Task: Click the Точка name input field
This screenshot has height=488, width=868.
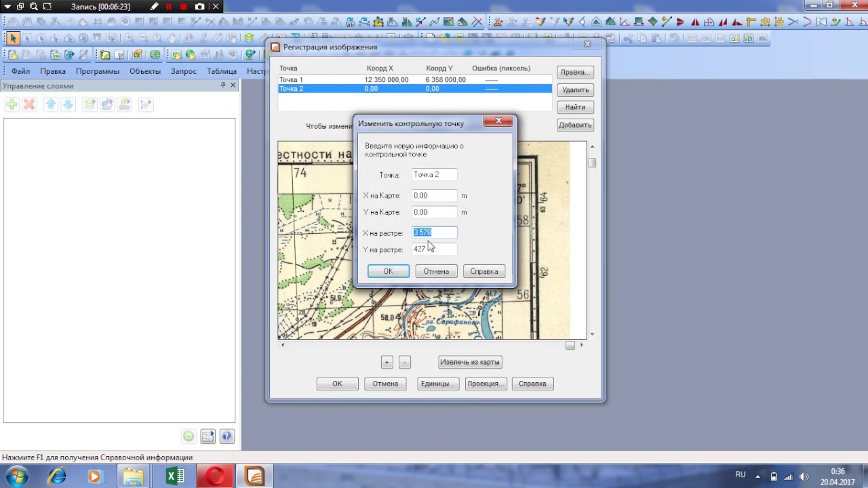Action: 434,175
